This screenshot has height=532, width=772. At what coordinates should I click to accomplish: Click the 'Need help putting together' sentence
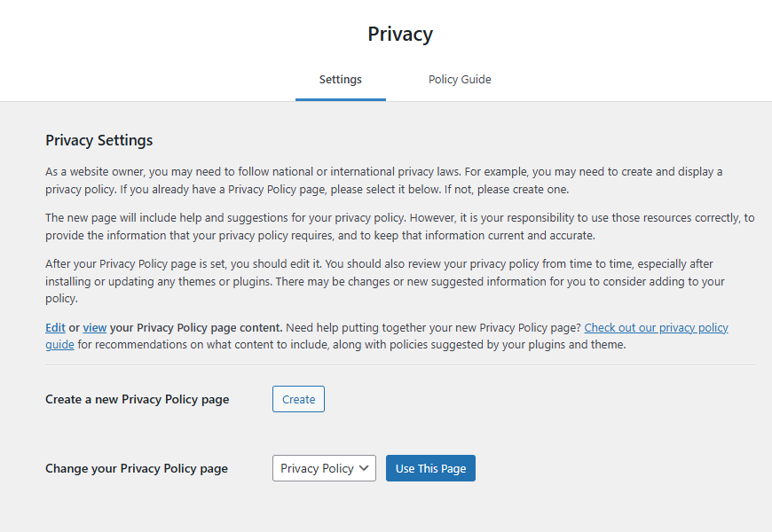click(x=433, y=328)
